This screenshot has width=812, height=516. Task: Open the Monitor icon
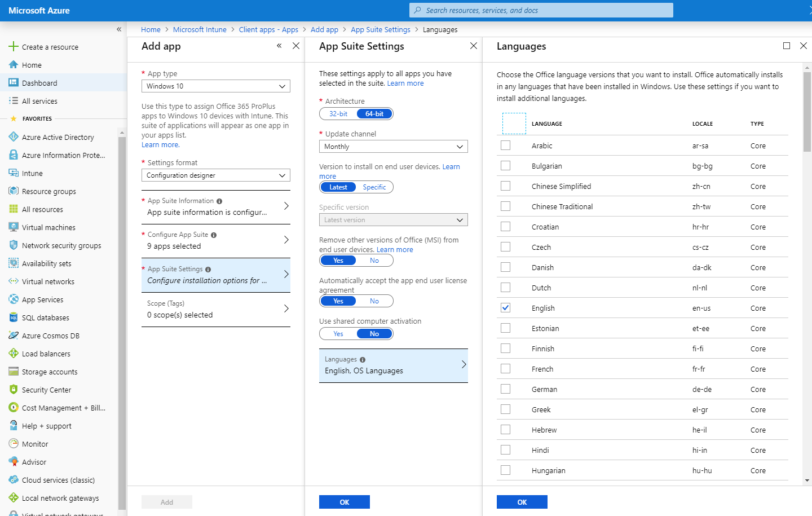click(14, 444)
